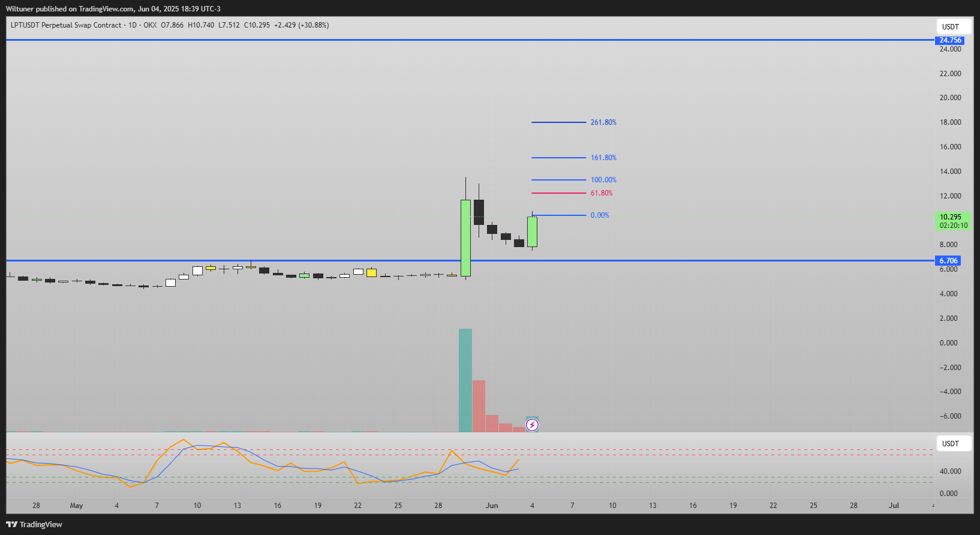Select the 100.00% Fibonacci level label
The height and width of the screenshot is (535, 980).
(x=603, y=180)
